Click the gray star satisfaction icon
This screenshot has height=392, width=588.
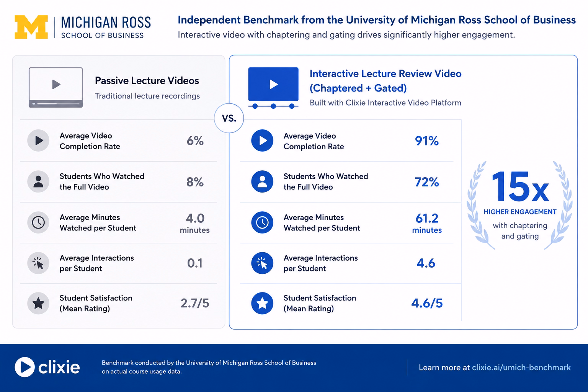coord(38,303)
